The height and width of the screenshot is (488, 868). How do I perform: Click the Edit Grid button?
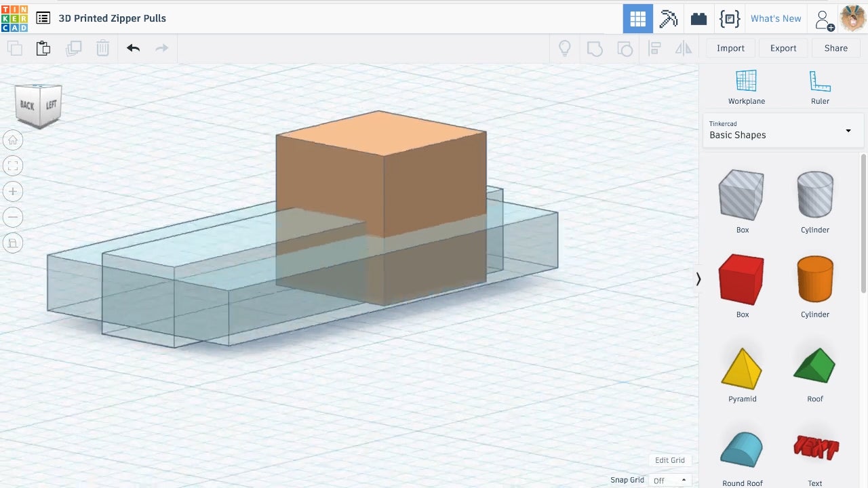[670, 460]
